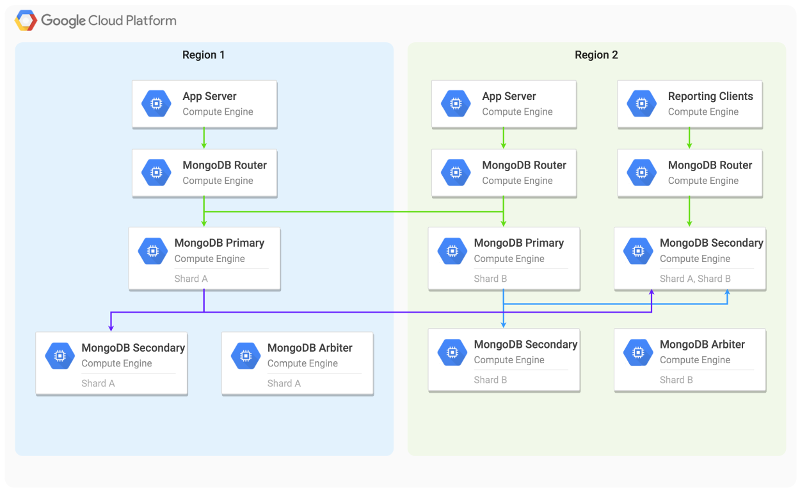Click the Google Cloud Platform hexagon logo
This screenshot has height=492, width=800.
click(26, 20)
